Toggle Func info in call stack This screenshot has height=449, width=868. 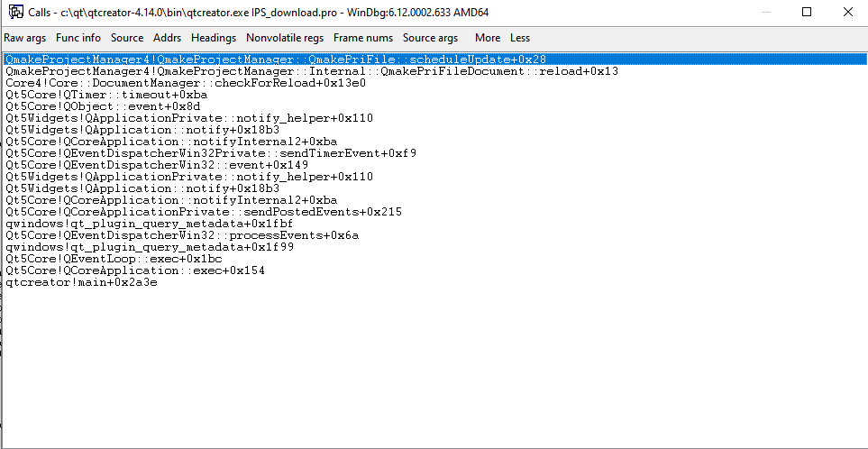(78, 38)
